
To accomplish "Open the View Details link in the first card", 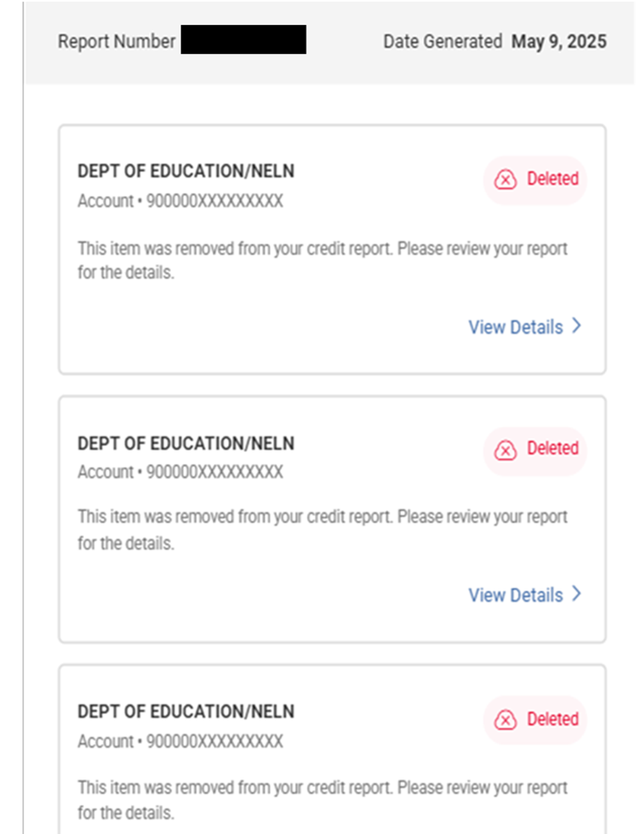I will click(x=515, y=327).
